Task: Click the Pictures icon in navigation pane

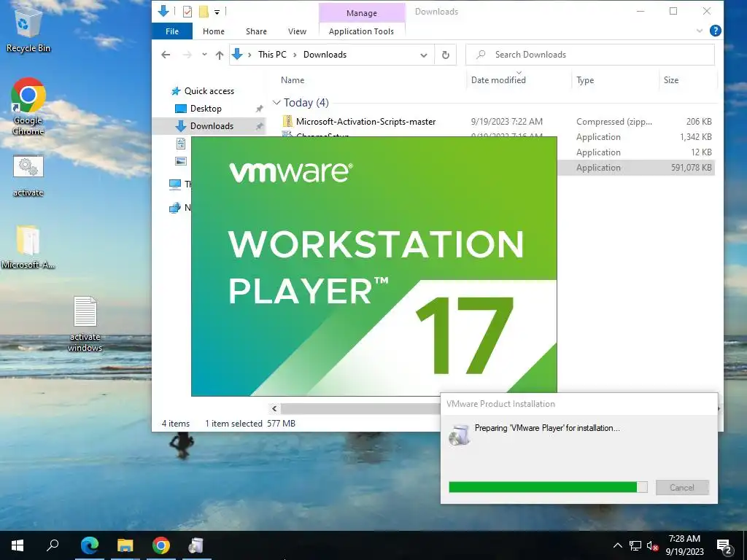Action: [181, 161]
